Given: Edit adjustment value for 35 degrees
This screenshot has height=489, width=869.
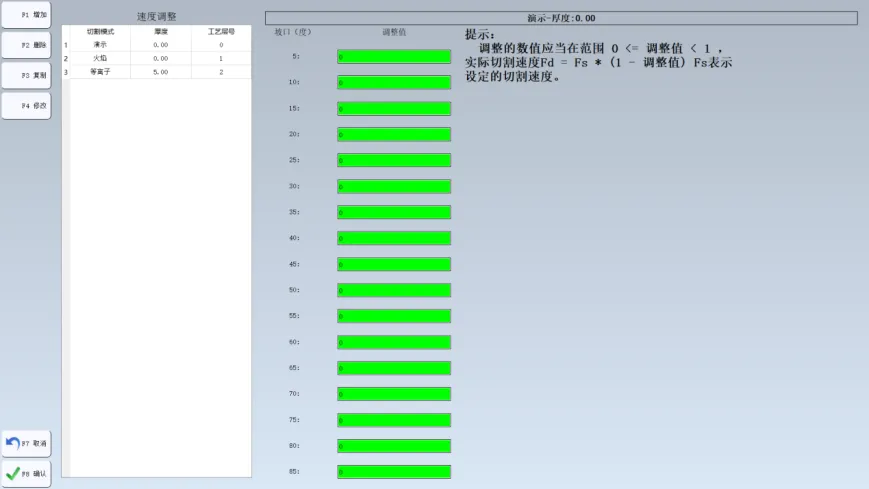Looking at the screenshot, I should pyautogui.click(x=394, y=212).
